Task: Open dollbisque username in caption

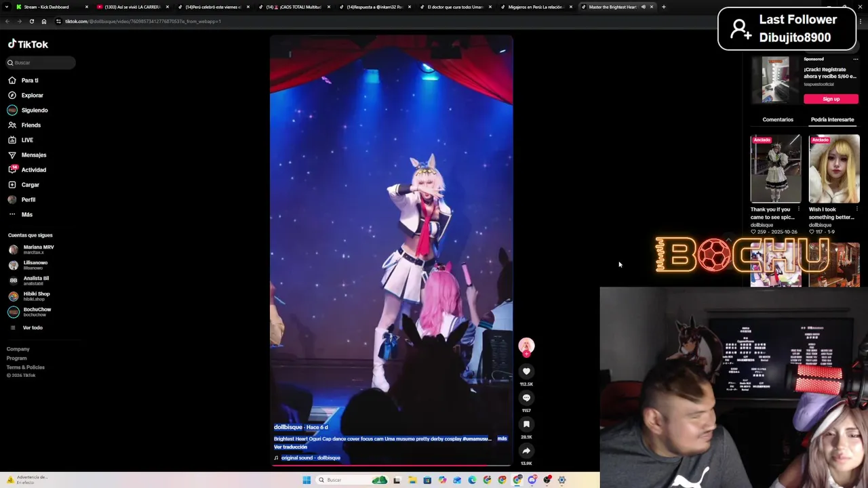Action: pos(288,427)
